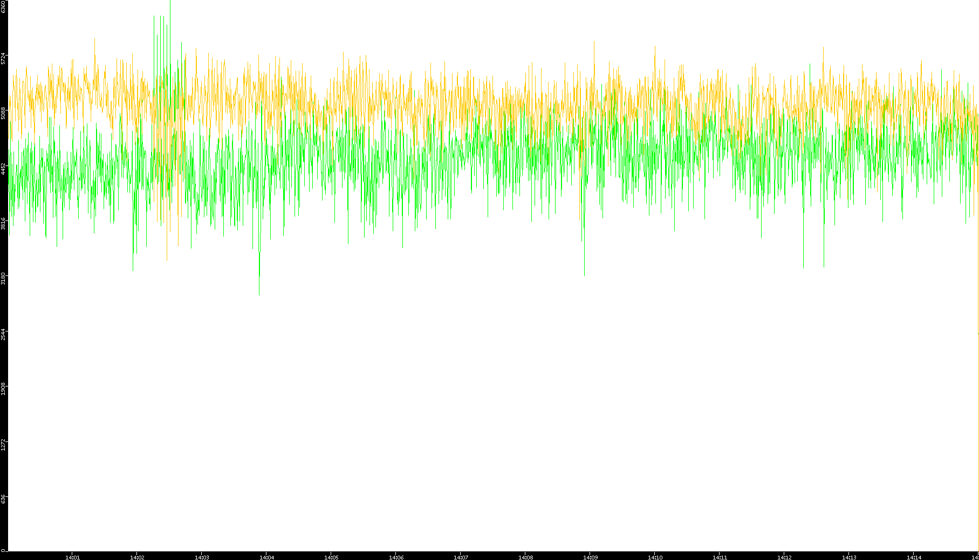Click the 14:14 time axis label
979x560 pixels.
click(914, 557)
